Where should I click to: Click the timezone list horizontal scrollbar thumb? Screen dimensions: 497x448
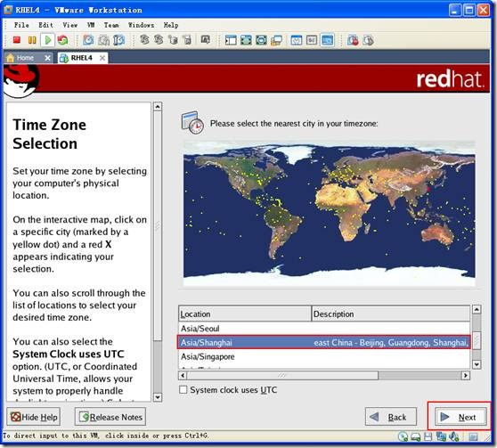point(282,375)
